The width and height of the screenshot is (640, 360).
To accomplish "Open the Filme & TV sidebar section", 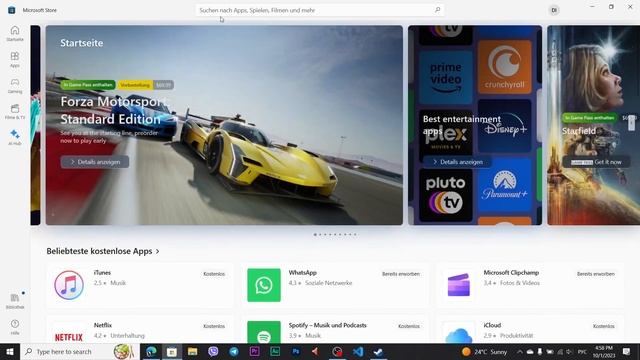I will [x=15, y=111].
